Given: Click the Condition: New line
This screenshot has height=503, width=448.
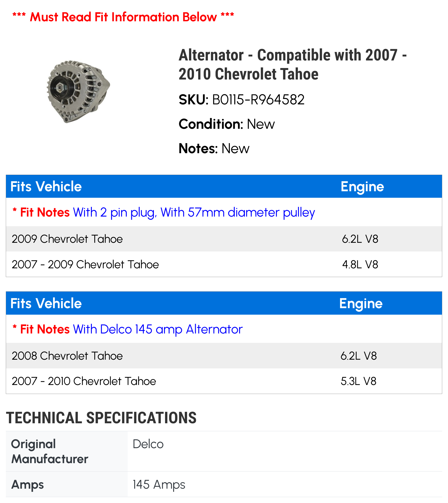Looking at the screenshot, I should [x=226, y=124].
